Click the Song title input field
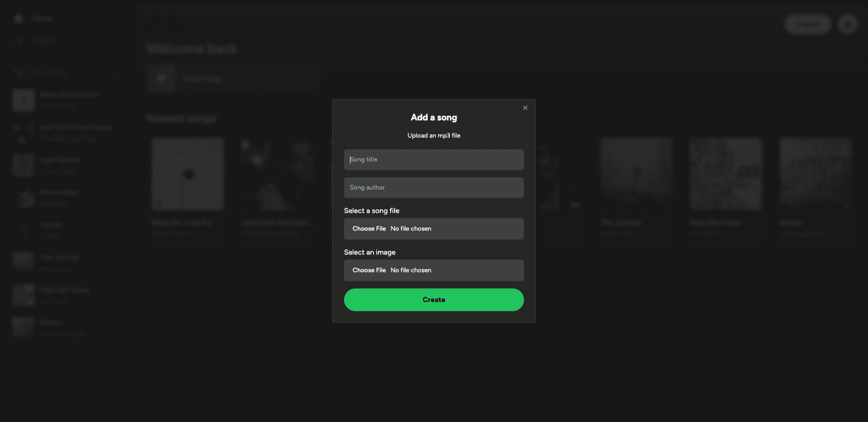This screenshot has height=422, width=868. [434, 159]
